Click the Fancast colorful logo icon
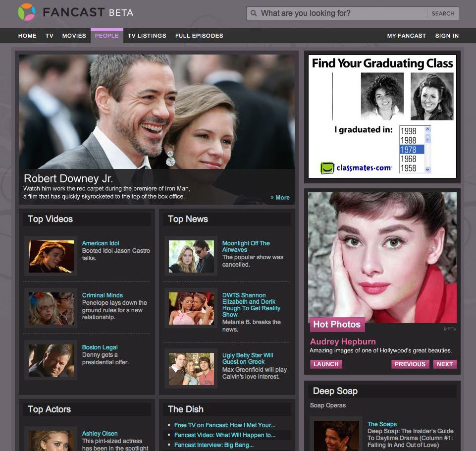 coord(27,12)
